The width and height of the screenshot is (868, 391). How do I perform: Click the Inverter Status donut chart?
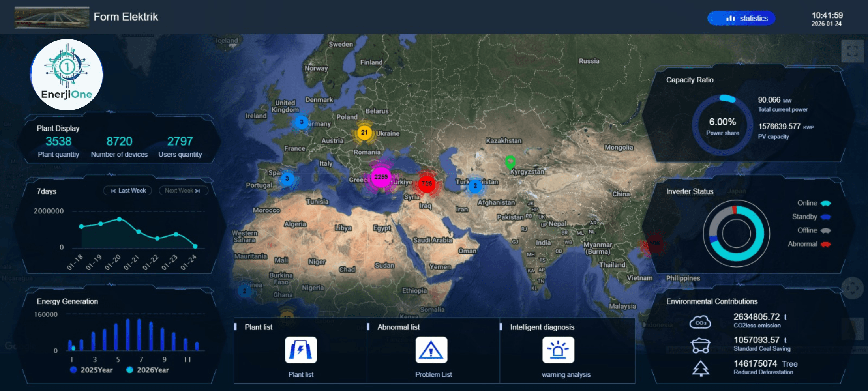[736, 234]
